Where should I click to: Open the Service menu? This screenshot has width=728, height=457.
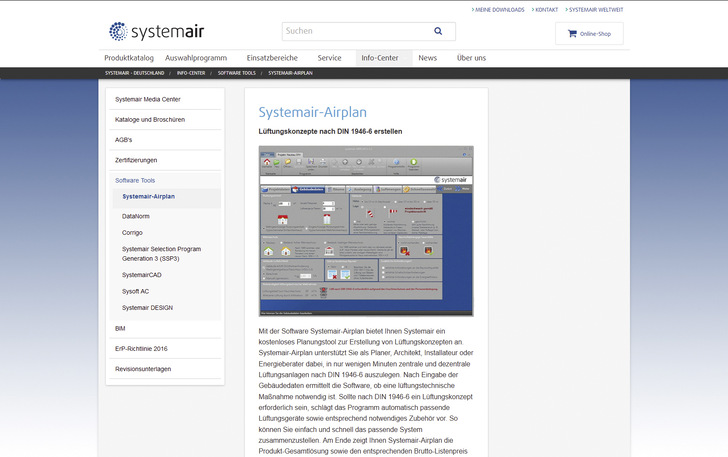(x=329, y=58)
